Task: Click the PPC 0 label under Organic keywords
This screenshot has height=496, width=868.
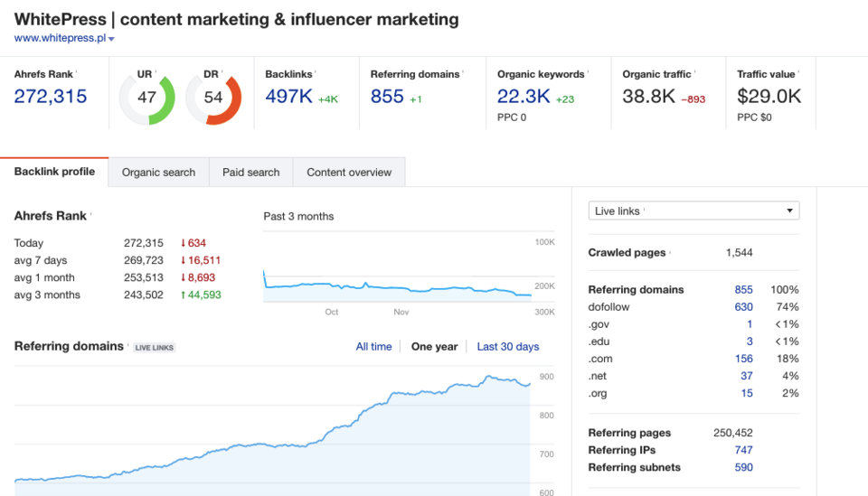Action: pyautogui.click(x=512, y=117)
